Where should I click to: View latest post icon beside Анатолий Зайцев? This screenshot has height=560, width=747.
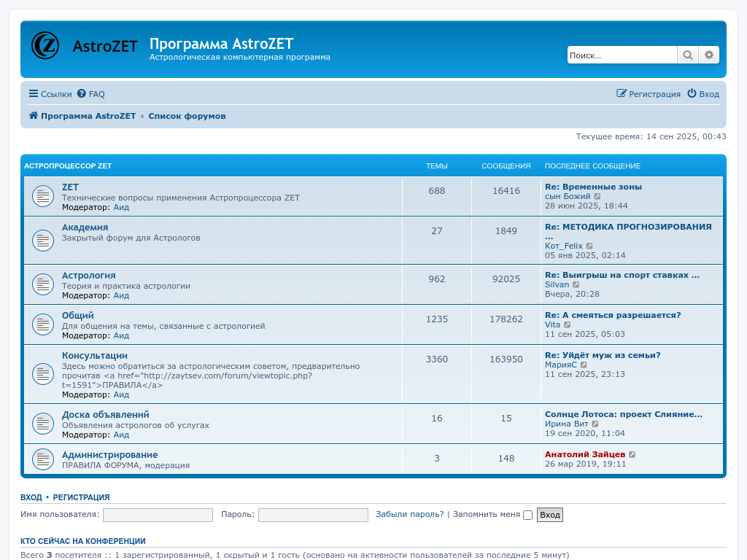coord(632,455)
